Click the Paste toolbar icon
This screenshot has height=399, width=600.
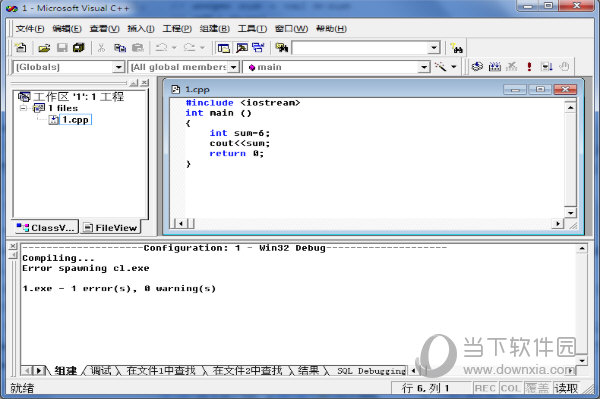[137, 48]
